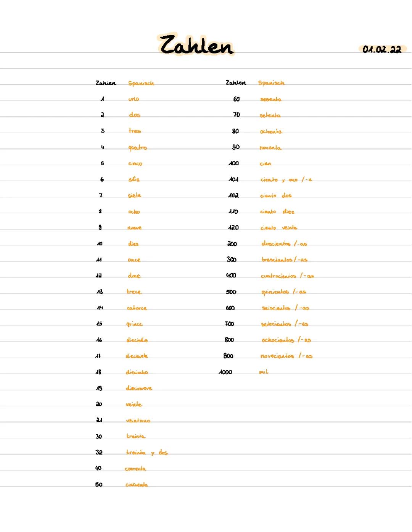The height and width of the screenshot is (532, 412).
Task: Click the right column "Zahlen" header
Action: coord(236,83)
